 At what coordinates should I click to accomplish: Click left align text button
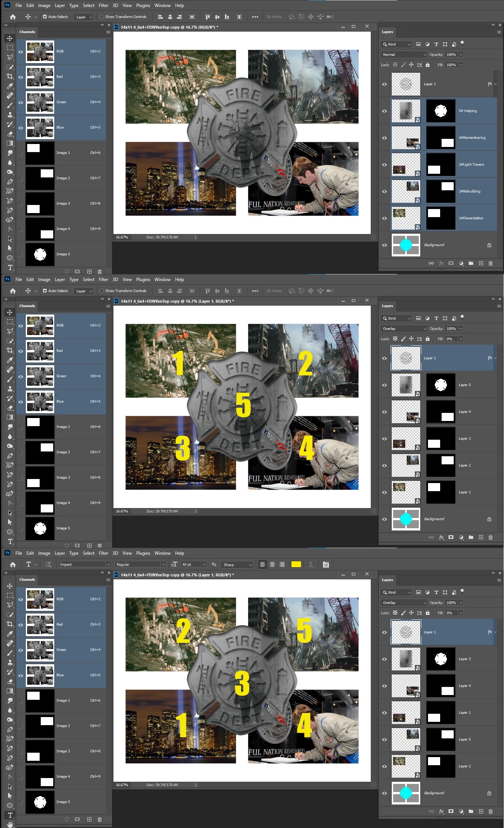[x=263, y=564]
